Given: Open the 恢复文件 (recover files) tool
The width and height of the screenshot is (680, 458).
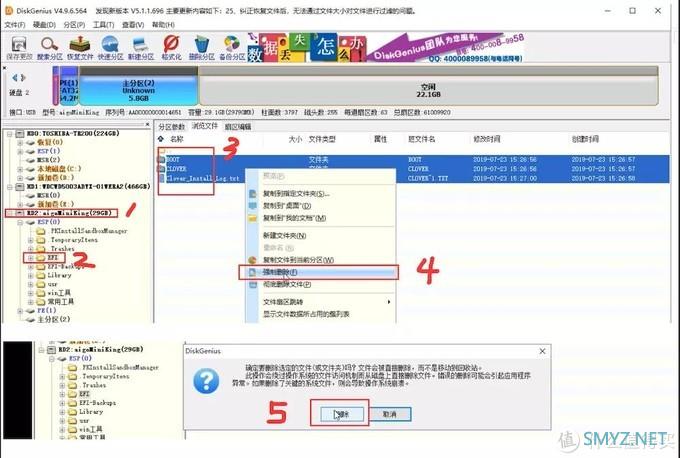Looking at the screenshot, I should point(80,48).
